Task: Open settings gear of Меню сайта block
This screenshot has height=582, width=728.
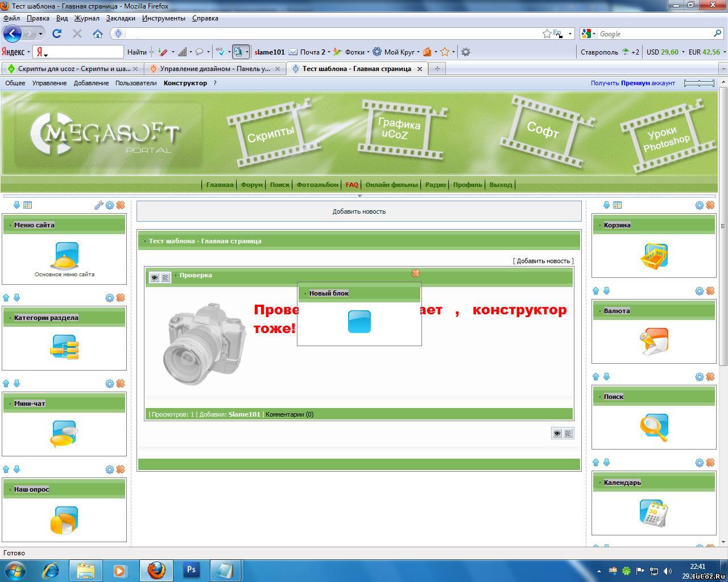Action: pos(110,205)
